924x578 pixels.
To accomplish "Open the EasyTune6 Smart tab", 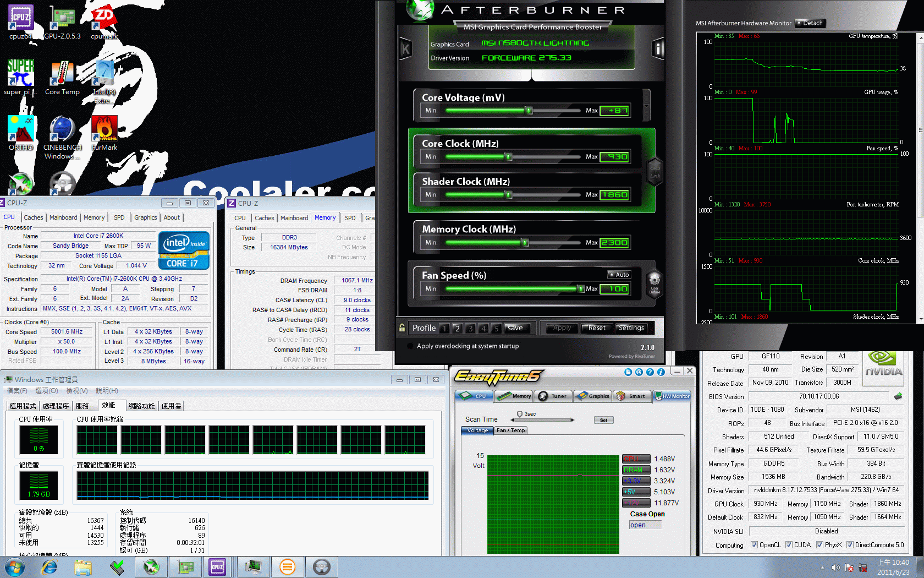I will tap(632, 396).
